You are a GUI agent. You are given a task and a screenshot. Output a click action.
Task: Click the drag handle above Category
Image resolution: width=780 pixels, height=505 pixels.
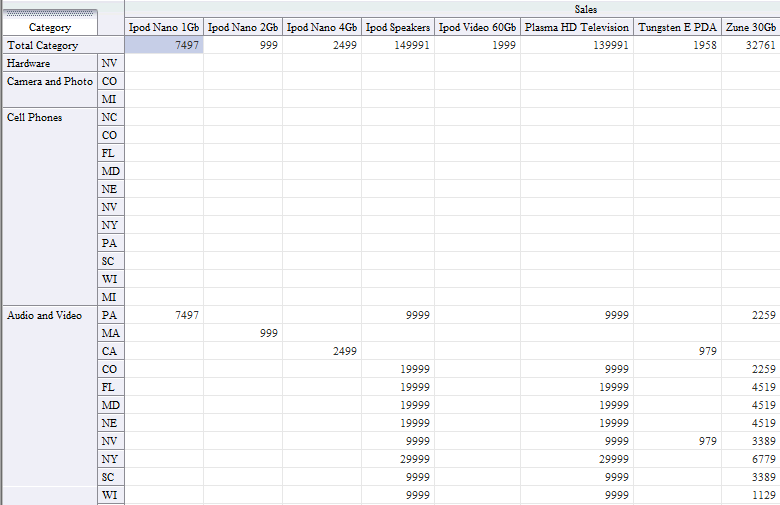(50, 13)
